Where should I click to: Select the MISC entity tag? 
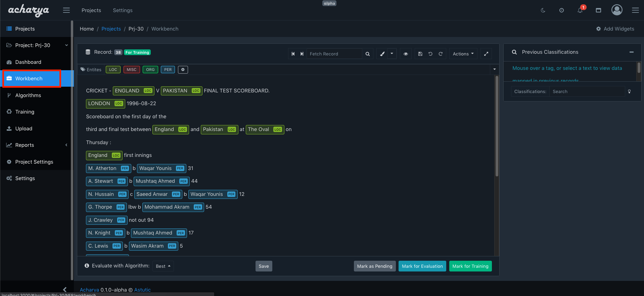pyautogui.click(x=132, y=70)
